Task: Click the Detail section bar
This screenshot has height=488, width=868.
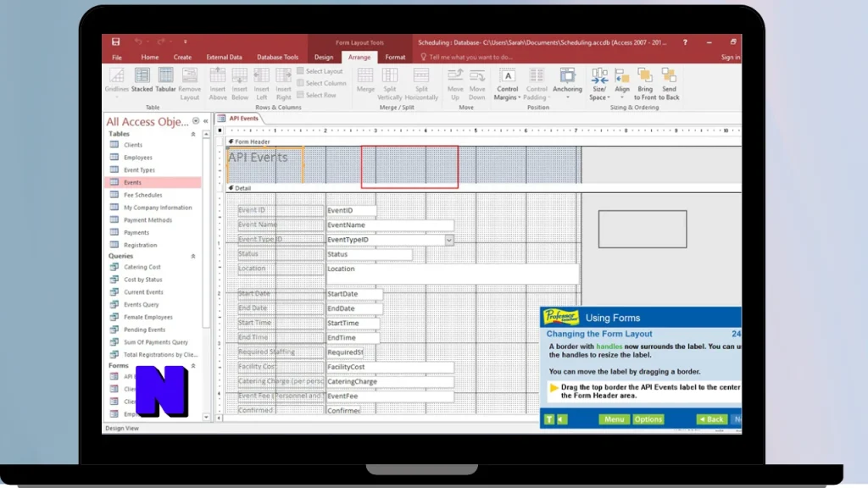Action: (x=483, y=188)
